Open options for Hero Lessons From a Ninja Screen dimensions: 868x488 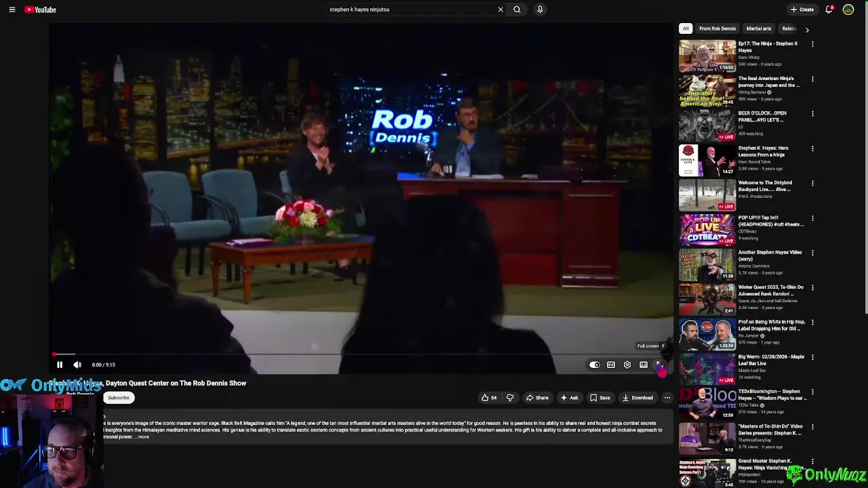(x=812, y=148)
